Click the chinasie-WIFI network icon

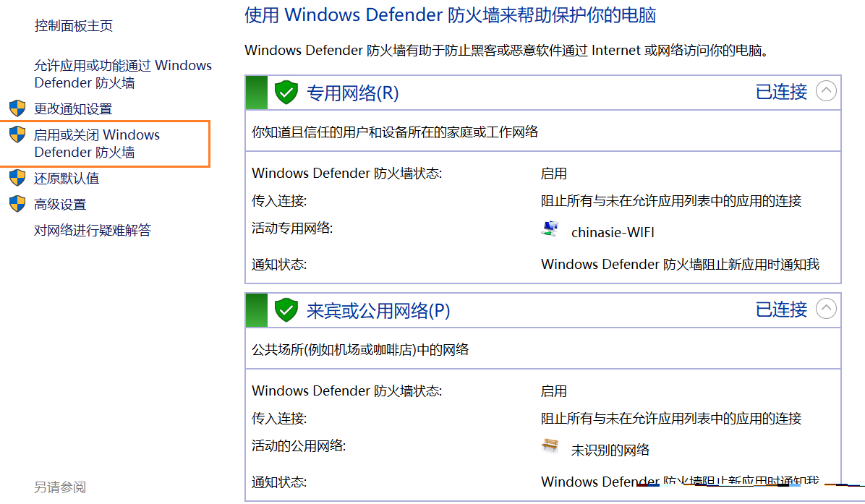point(550,230)
